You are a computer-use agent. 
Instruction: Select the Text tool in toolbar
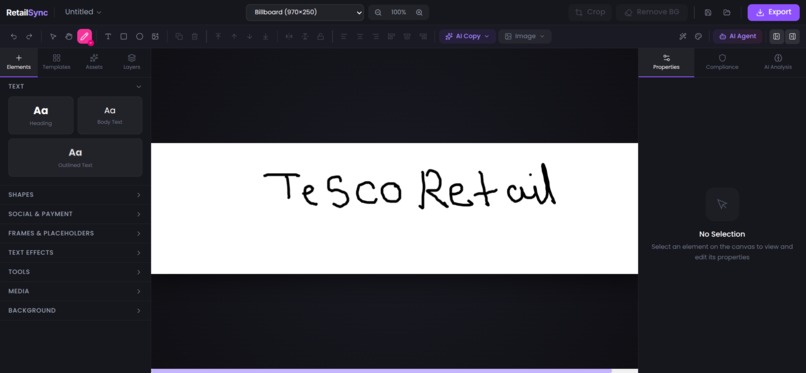(x=108, y=36)
